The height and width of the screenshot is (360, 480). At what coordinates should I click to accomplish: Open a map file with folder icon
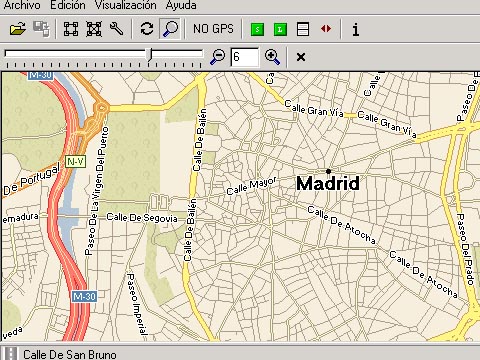coord(18,29)
